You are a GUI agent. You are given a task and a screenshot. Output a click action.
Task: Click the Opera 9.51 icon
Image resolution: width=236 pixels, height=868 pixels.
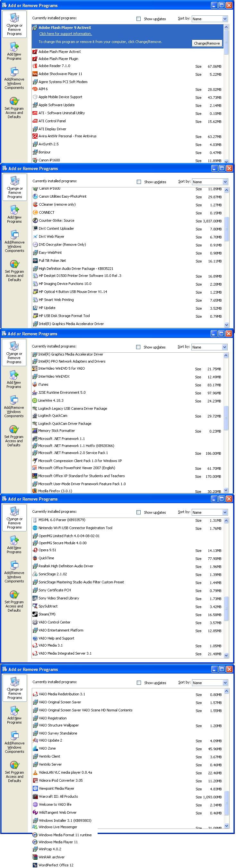tap(35, 550)
